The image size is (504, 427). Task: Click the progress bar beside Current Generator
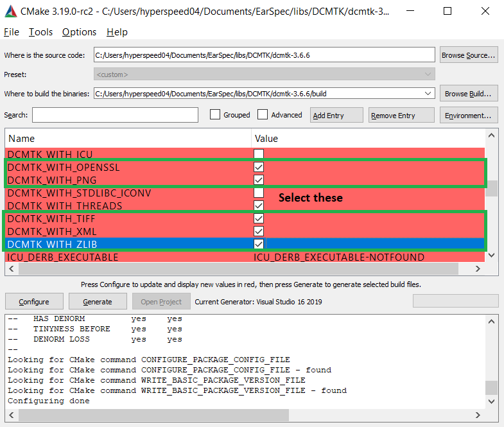(456, 301)
